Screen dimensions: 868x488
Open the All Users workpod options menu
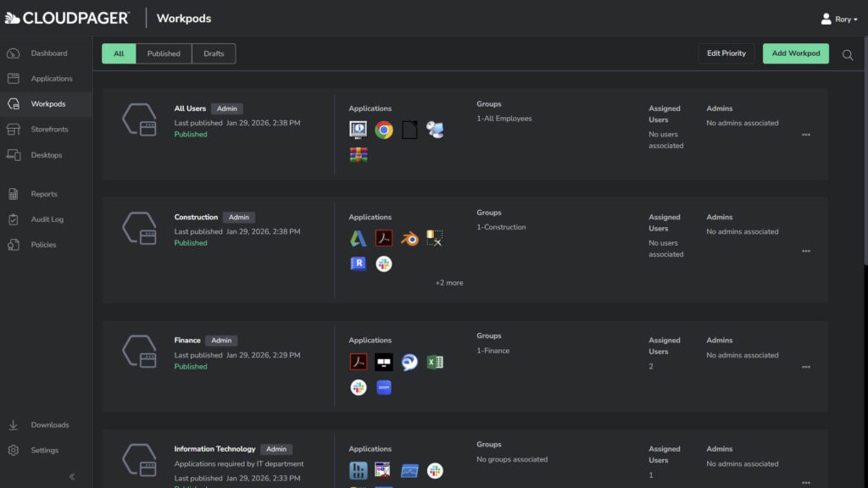pyautogui.click(x=806, y=135)
